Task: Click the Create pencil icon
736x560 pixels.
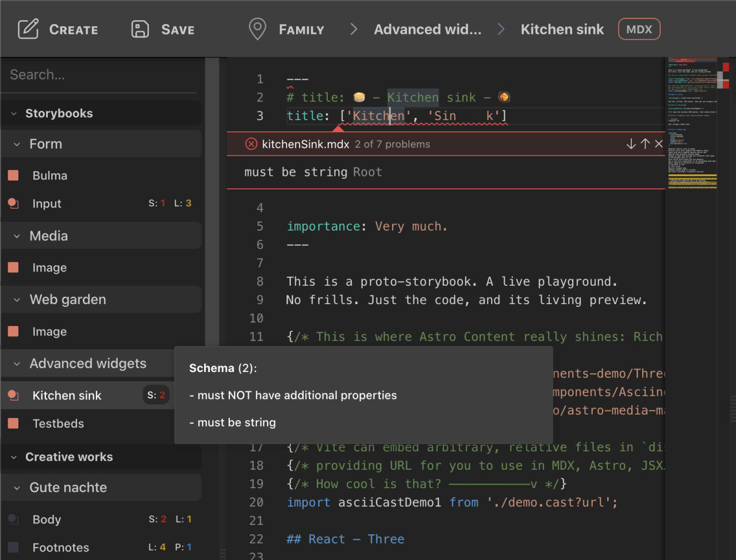Action: (28, 29)
